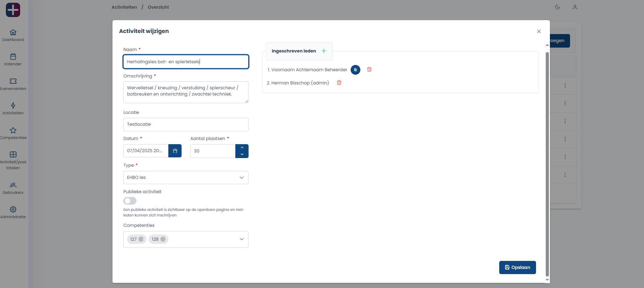Click the calendar icon next to Datum

(175, 151)
